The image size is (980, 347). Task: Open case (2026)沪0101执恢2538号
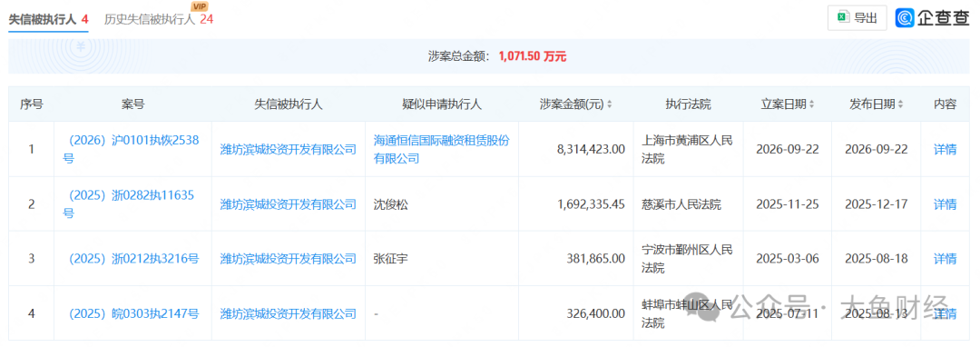click(132, 150)
